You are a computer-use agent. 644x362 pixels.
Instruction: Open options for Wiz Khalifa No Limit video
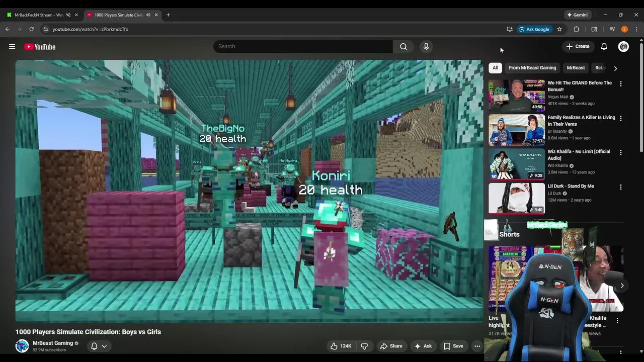pos(621,152)
